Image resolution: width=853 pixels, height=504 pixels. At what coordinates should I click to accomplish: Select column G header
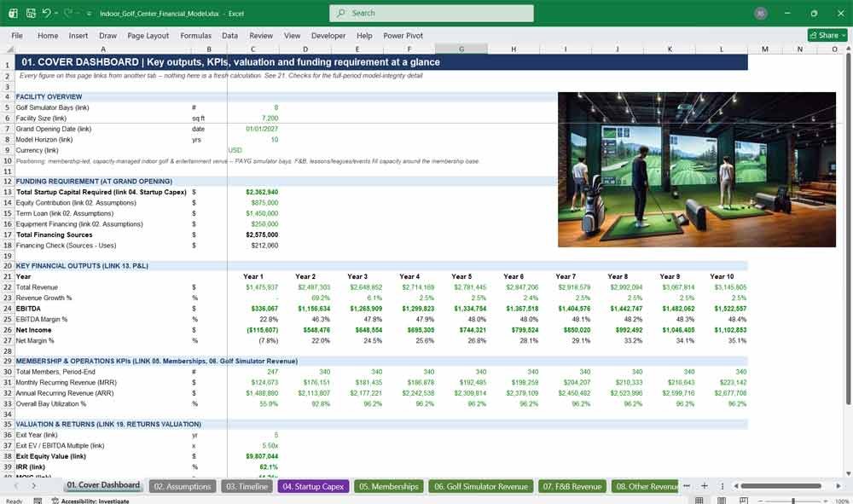tap(461, 49)
